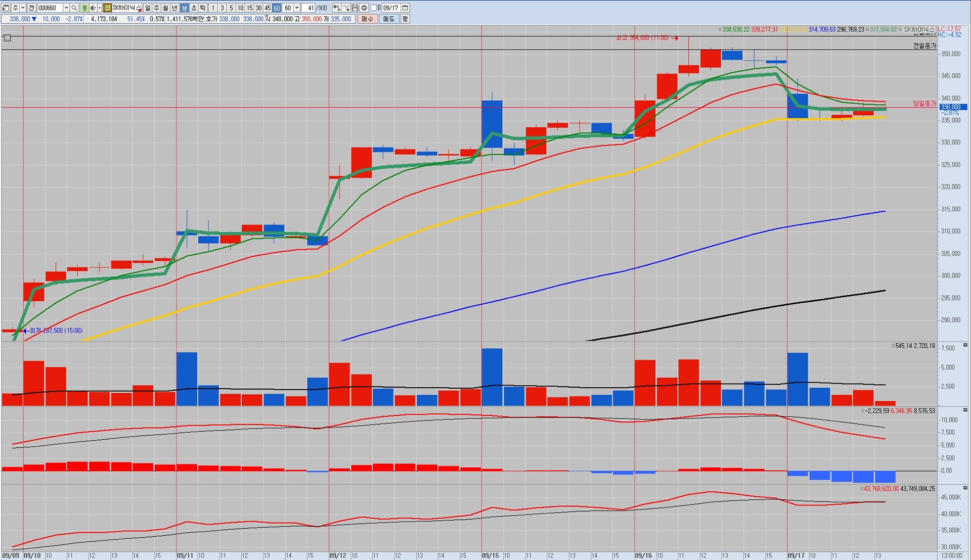Screen dimensions: 971x560
Task: Click the green 통 icon
Action: click(84, 8)
